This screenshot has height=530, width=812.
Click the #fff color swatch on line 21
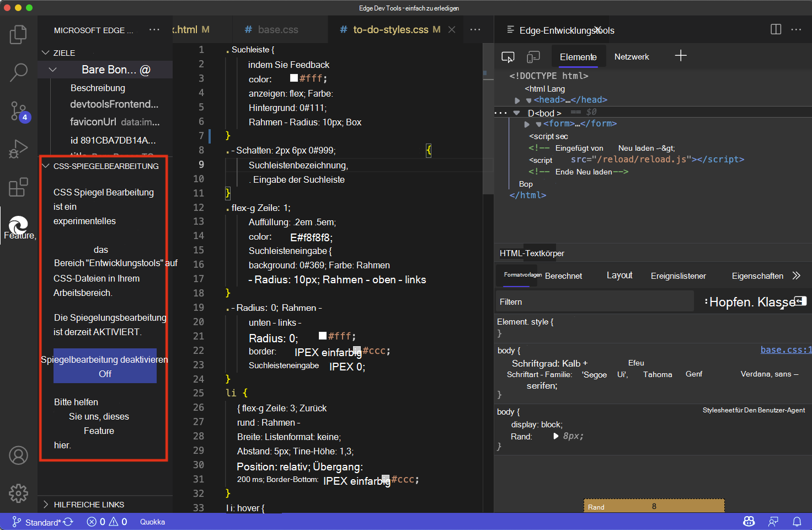323,336
